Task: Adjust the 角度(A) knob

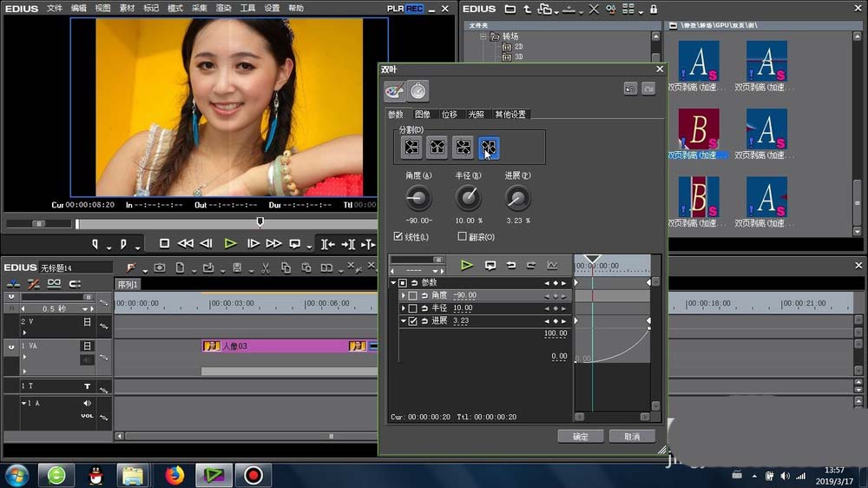Action: 418,198
